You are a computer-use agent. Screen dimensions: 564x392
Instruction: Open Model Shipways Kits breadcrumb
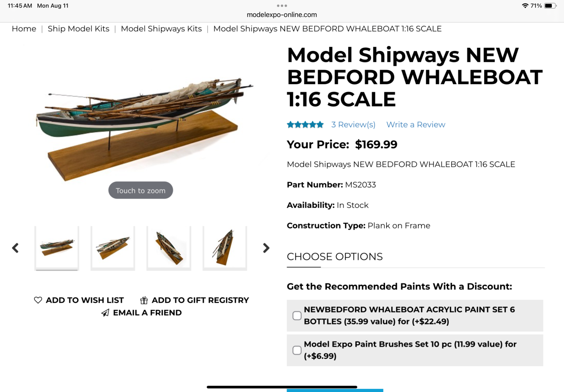[x=161, y=29]
